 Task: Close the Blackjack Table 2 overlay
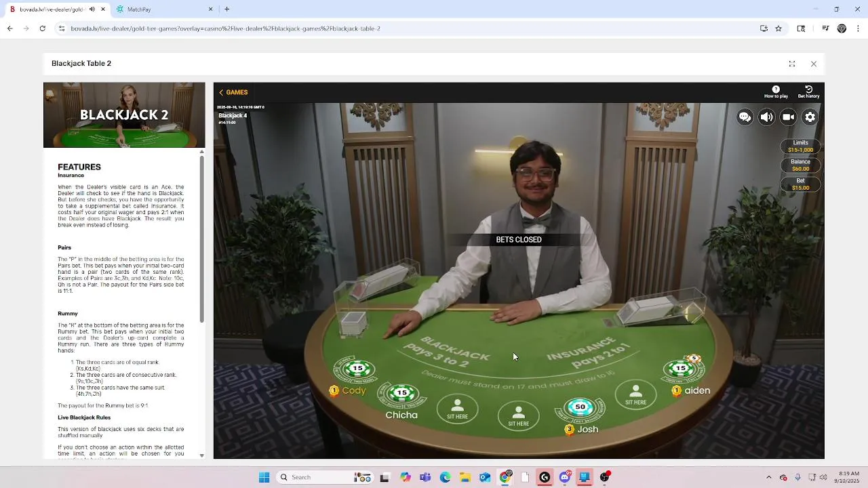(814, 64)
